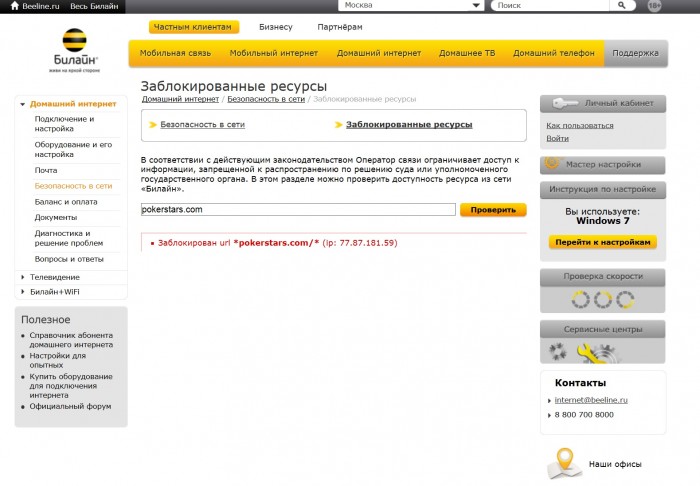Image resolution: width=700 pixels, height=486 pixels.
Task: Click the phone number 8 800 700 8000
Action: 584,415
